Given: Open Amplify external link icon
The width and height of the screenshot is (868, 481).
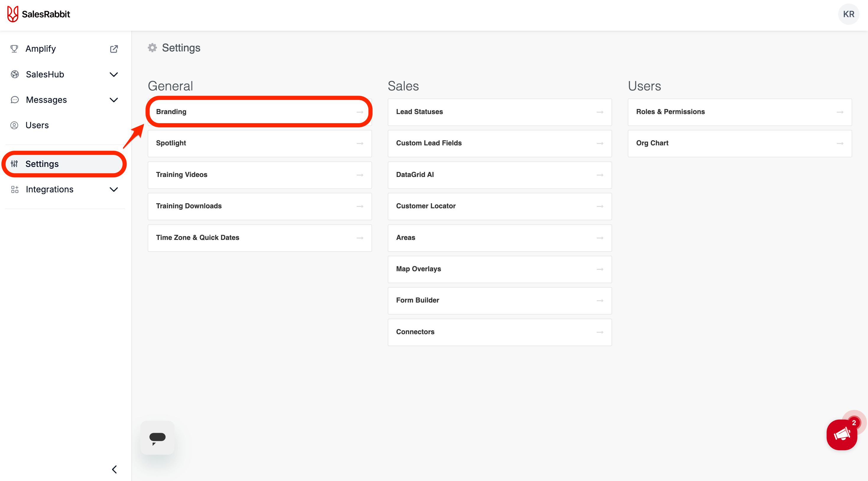Looking at the screenshot, I should 114,49.
